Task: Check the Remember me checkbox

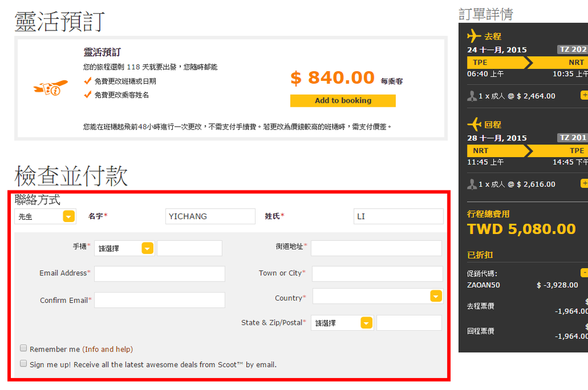Action: coord(23,348)
